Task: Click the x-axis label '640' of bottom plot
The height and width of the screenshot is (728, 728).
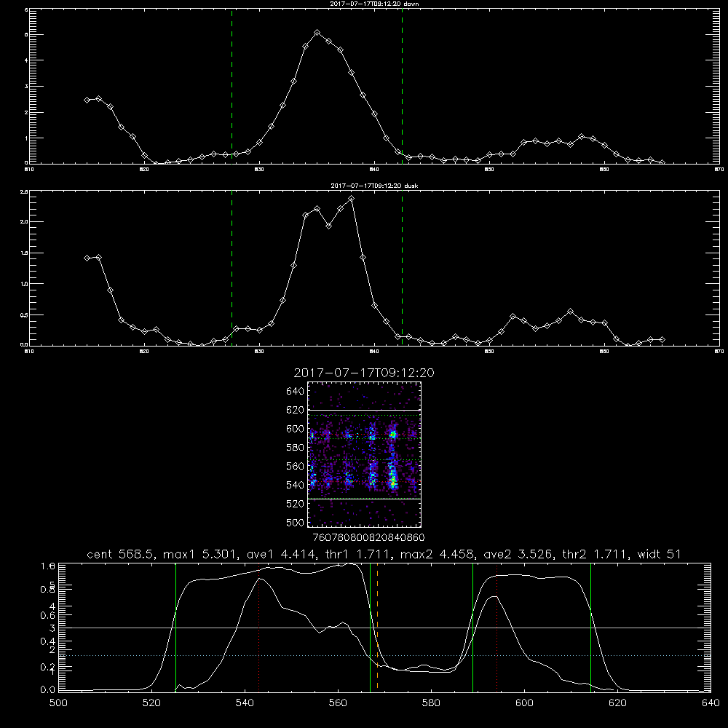Action: 711,703
